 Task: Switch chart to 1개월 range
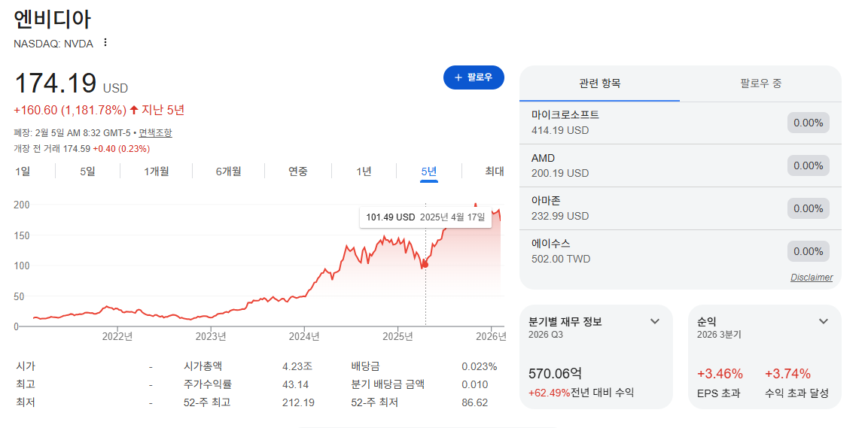(156, 172)
